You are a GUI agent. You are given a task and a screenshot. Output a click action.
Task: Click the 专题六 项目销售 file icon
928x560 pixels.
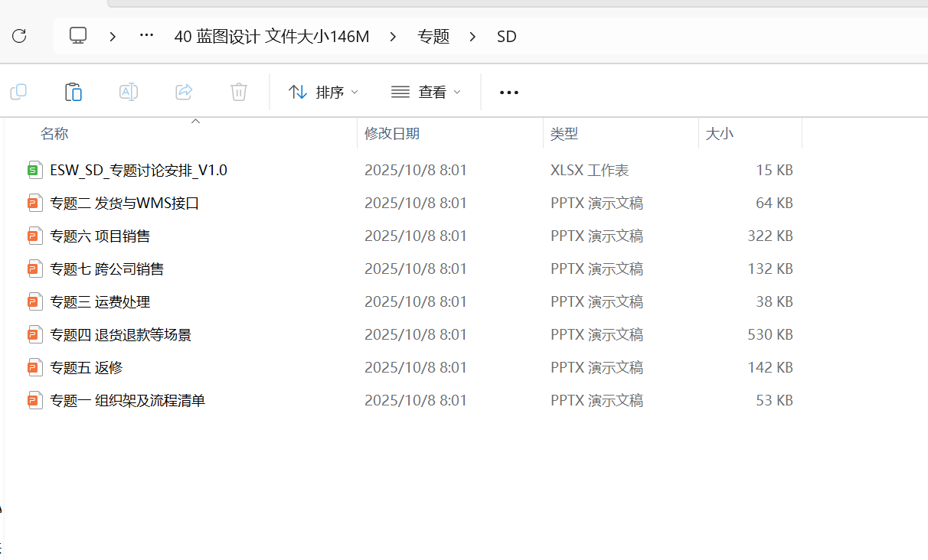pyautogui.click(x=34, y=236)
